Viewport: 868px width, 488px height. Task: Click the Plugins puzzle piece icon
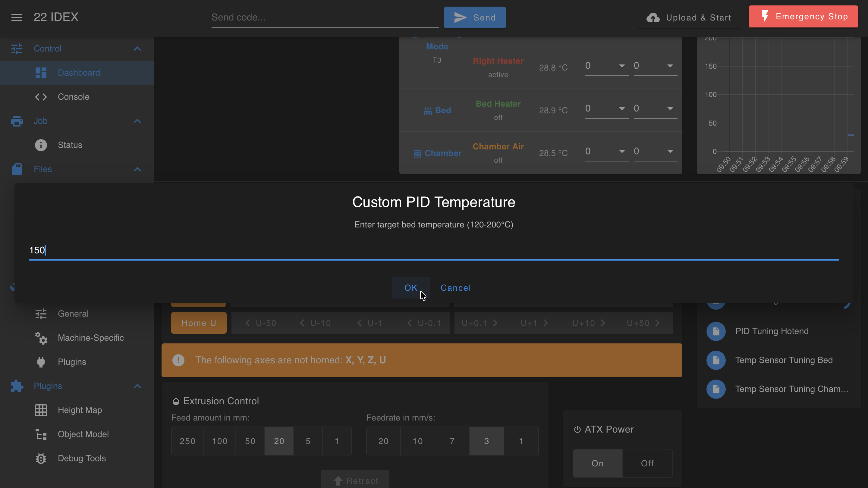coord(17,386)
